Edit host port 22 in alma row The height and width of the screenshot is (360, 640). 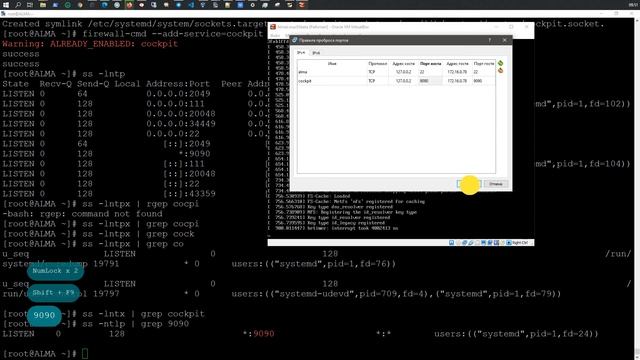point(430,72)
